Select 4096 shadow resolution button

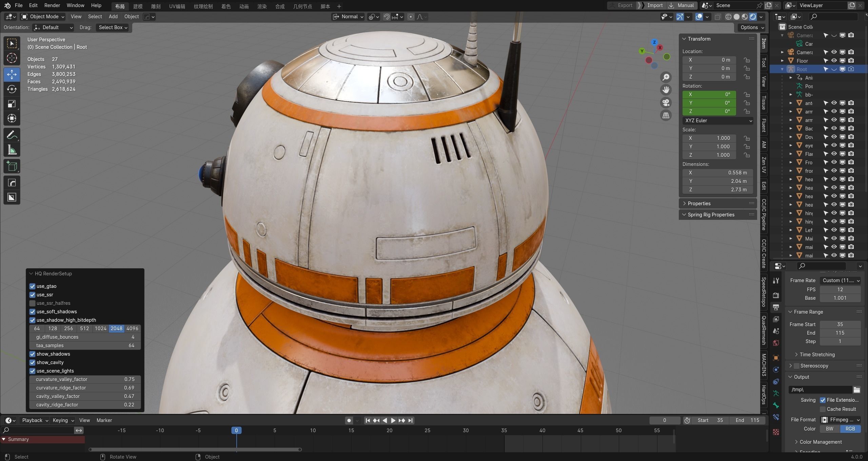coord(132,329)
